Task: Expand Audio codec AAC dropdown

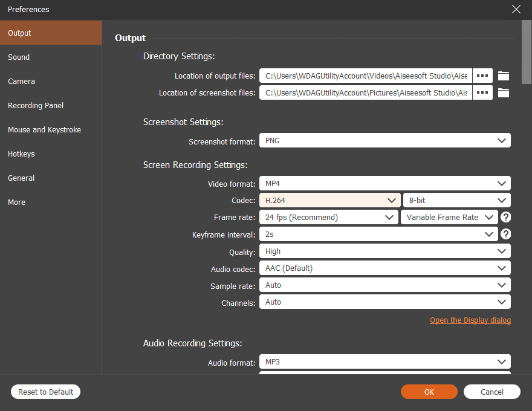Action: [384, 268]
